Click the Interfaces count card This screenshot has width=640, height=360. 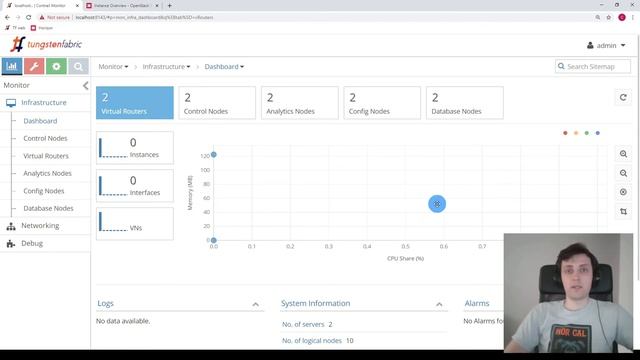(135, 186)
